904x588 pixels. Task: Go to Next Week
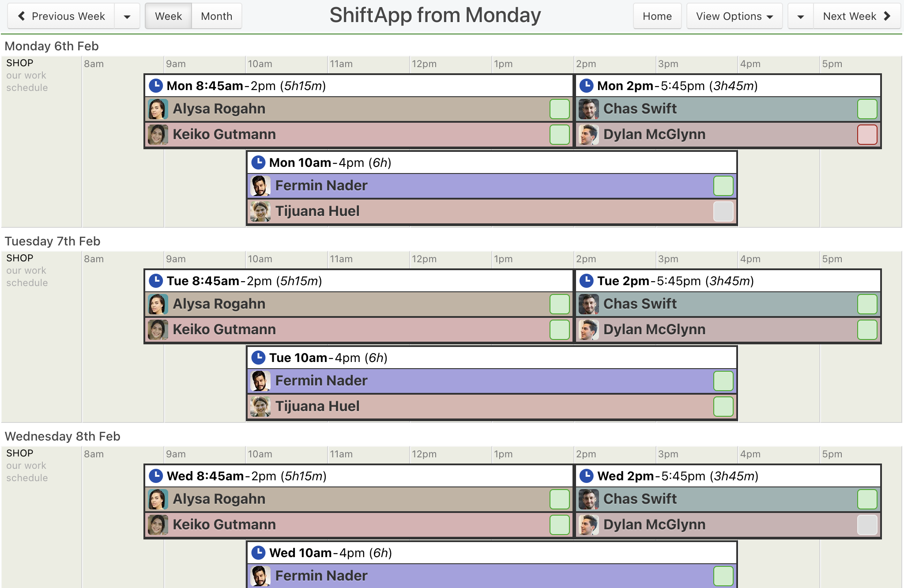click(x=857, y=16)
